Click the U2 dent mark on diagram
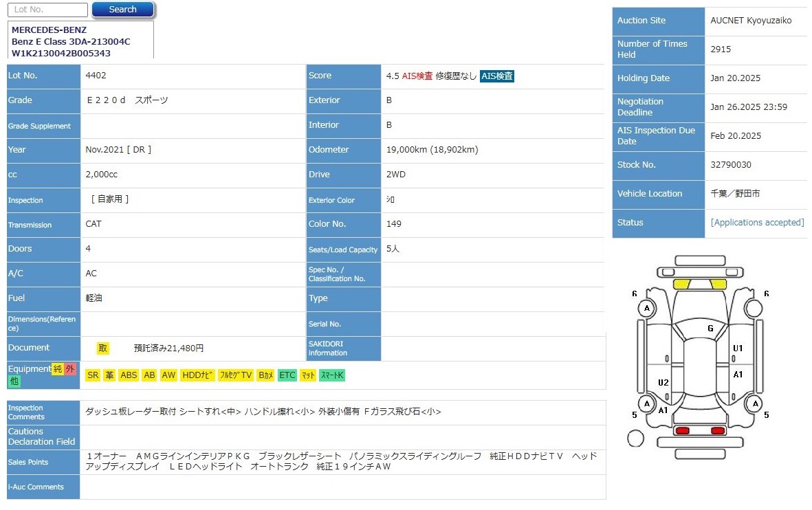812x510 pixels. pos(663,382)
